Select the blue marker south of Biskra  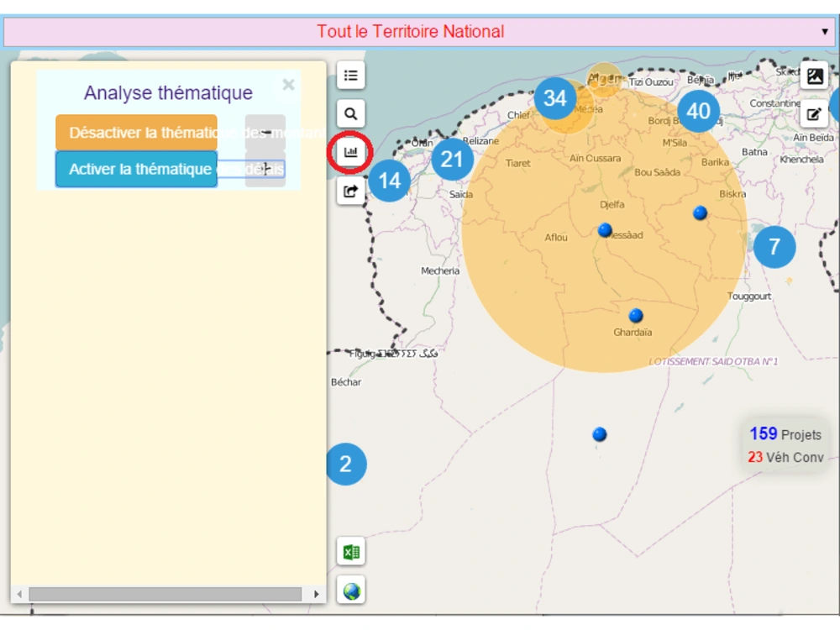click(x=701, y=213)
